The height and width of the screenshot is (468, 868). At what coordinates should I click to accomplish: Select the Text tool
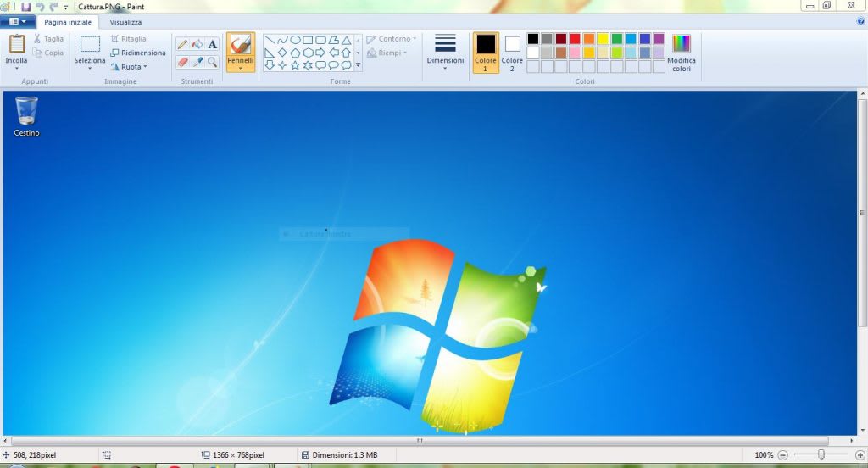click(212, 44)
